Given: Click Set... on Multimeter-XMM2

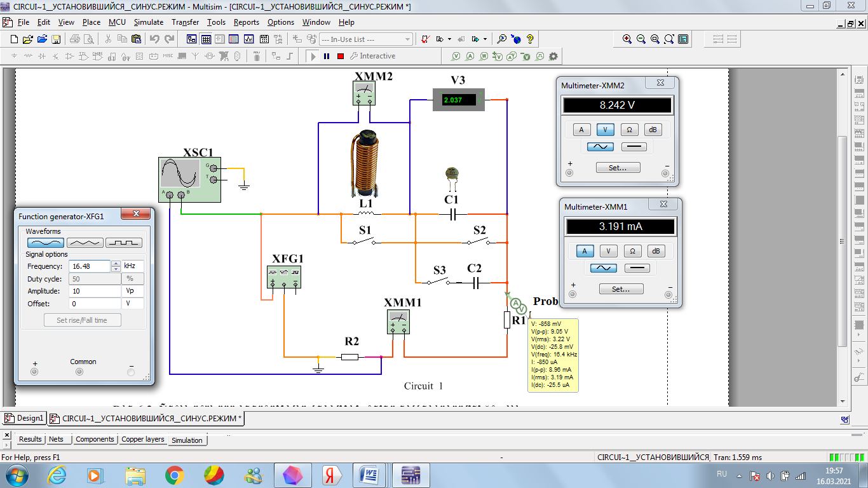Looking at the screenshot, I should click(618, 168).
